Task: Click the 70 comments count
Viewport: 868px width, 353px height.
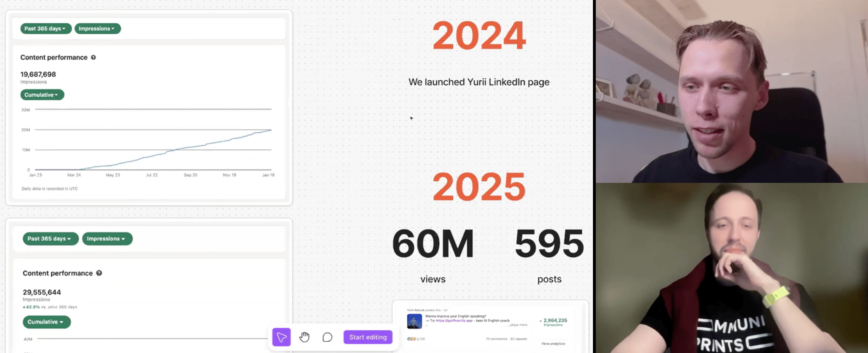Action: (x=496, y=339)
